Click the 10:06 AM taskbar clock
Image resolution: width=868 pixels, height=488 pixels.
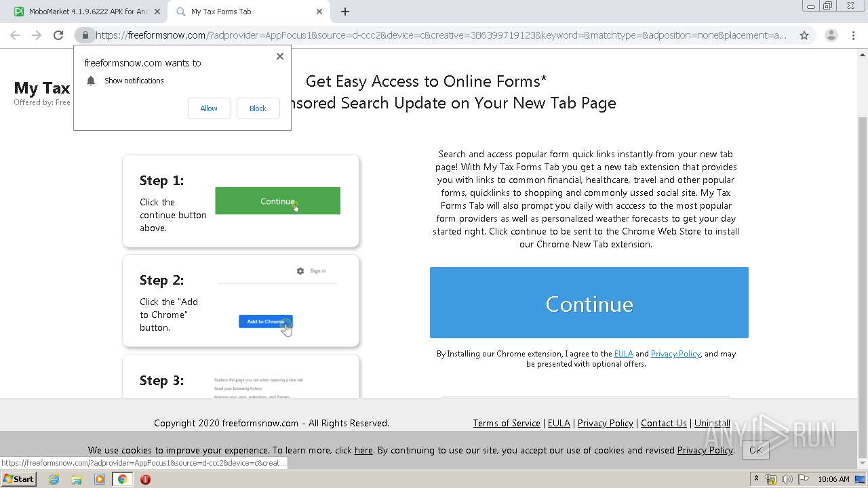[x=833, y=479]
